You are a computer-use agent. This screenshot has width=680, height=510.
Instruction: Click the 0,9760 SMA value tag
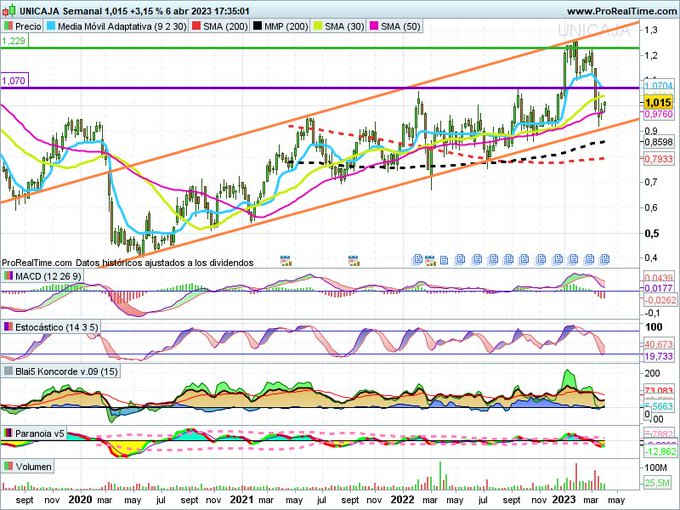(x=658, y=114)
